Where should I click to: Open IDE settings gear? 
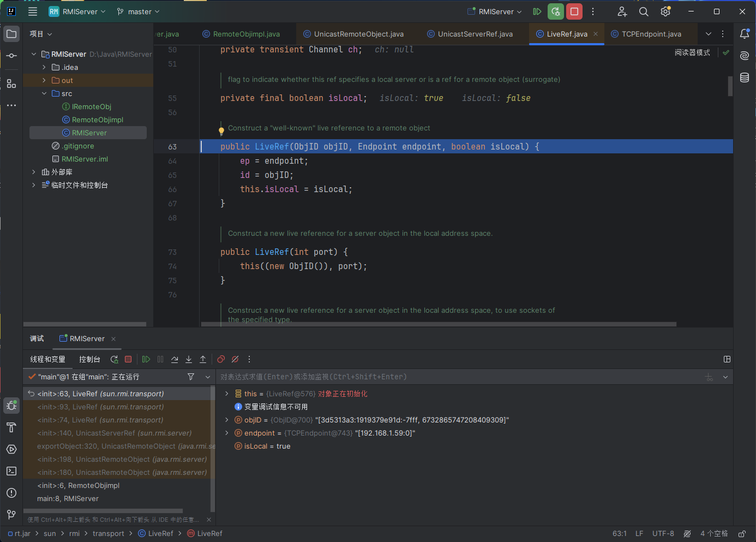(665, 11)
